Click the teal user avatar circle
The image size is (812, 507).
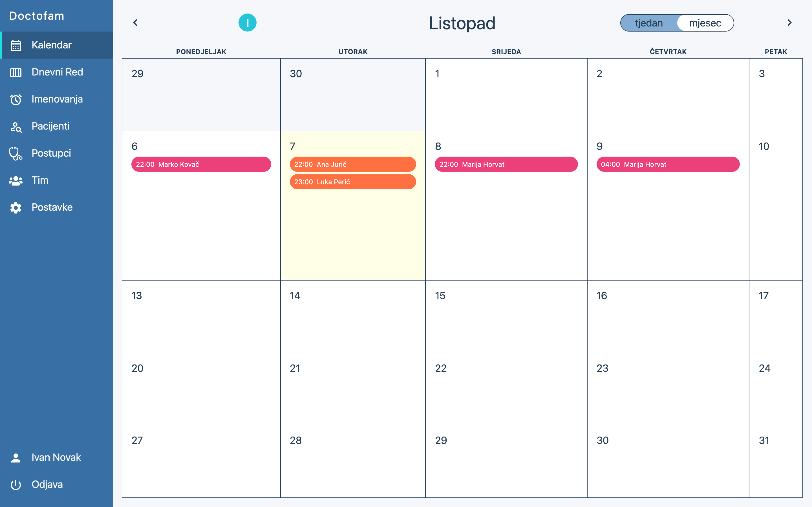[247, 23]
